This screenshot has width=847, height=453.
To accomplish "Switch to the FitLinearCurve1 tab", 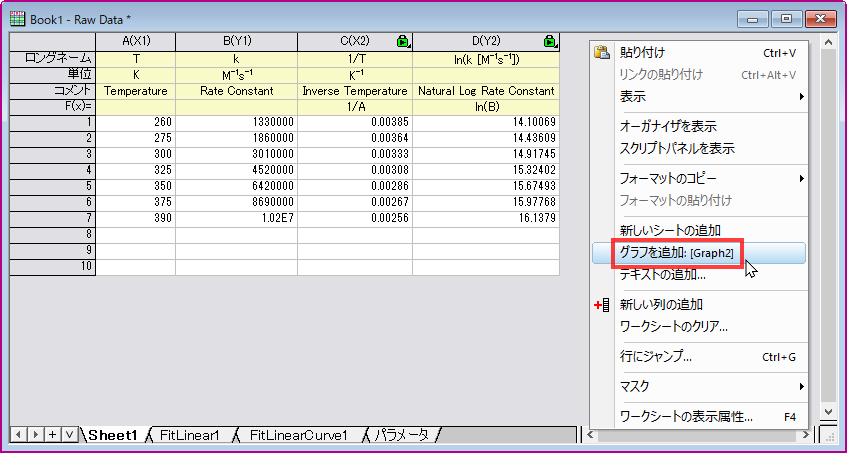I will click(299, 435).
